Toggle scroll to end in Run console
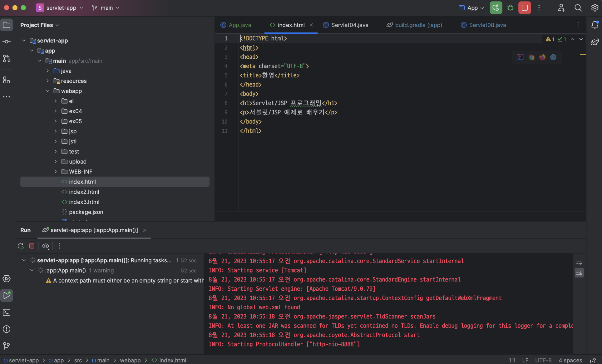The height and width of the screenshot is (364, 602). pos(579,273)
